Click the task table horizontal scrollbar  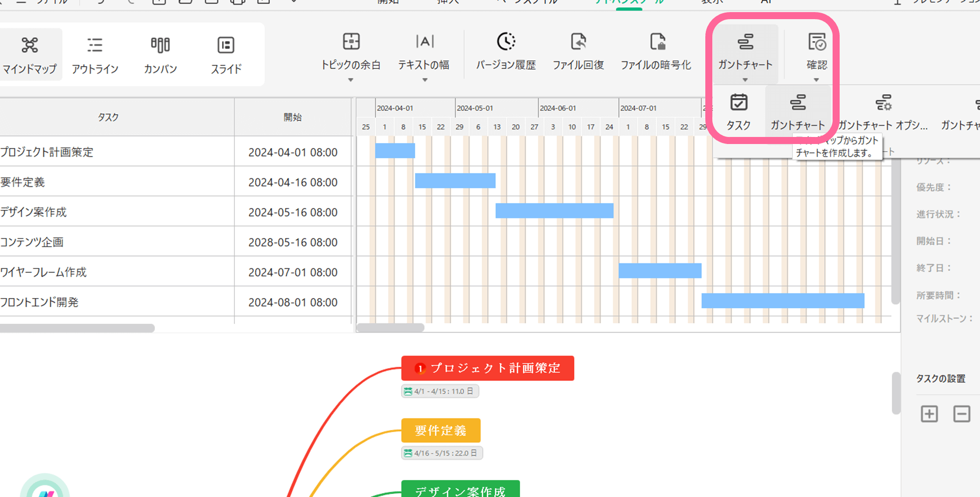tap(77, 328)
